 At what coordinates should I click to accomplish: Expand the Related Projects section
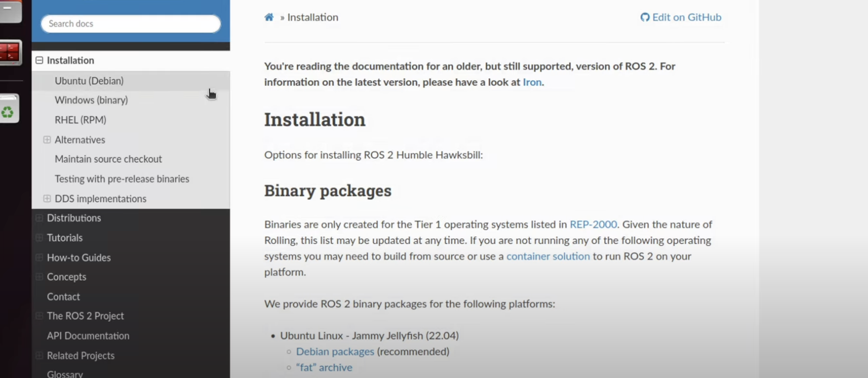pos(39,355)
